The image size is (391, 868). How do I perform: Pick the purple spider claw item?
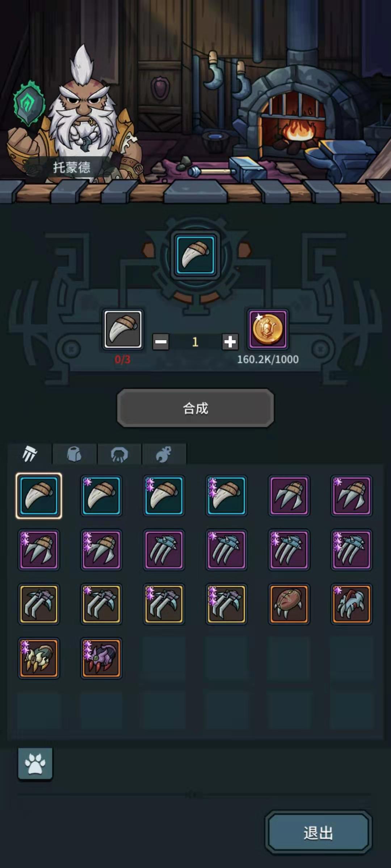pos(101,658)
